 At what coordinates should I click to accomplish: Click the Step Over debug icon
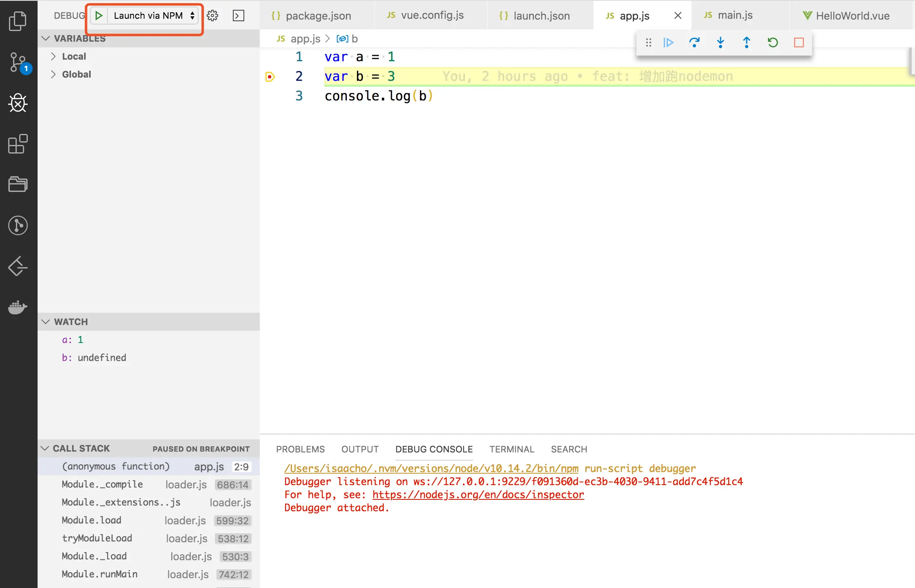click(x=694, y=42)
